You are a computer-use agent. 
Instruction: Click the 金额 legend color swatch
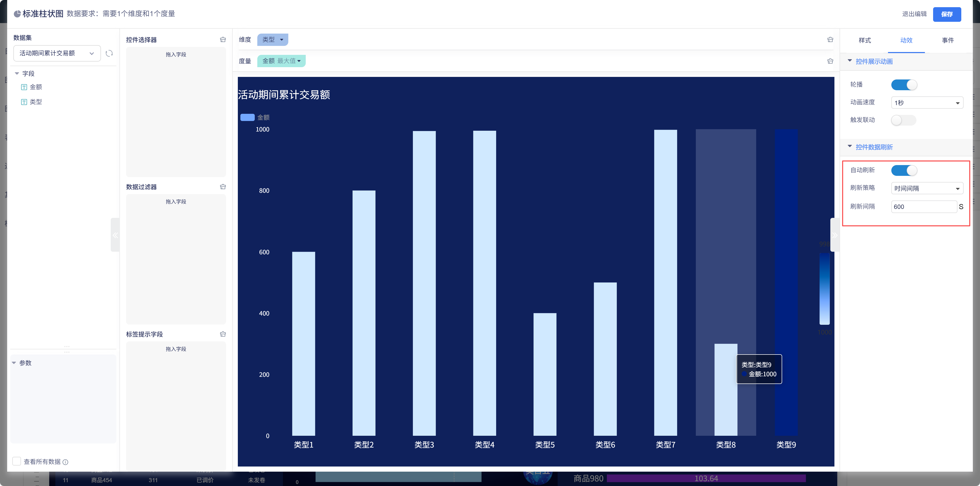(x=247, y=117)
